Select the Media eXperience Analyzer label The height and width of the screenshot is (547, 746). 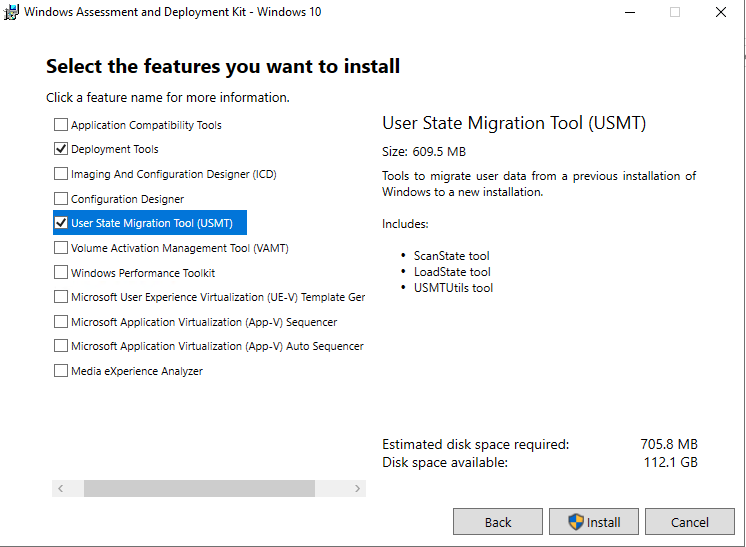pos(137,371)
